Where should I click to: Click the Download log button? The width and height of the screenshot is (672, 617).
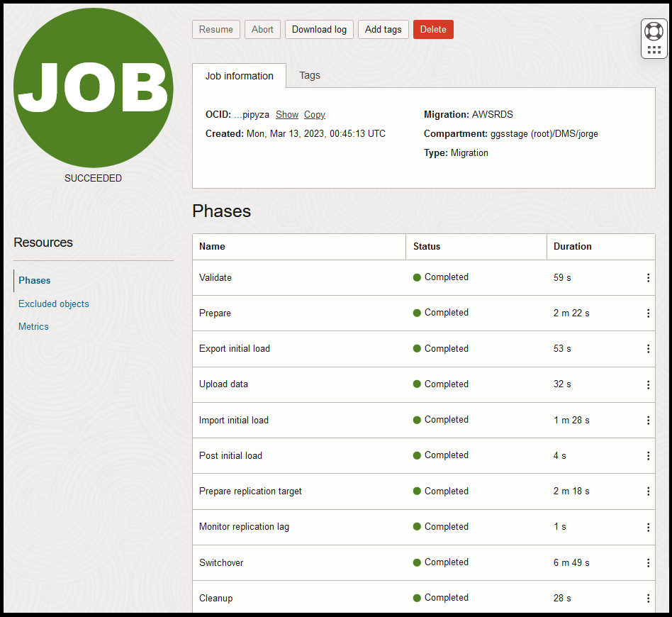[x=319, y=29]
